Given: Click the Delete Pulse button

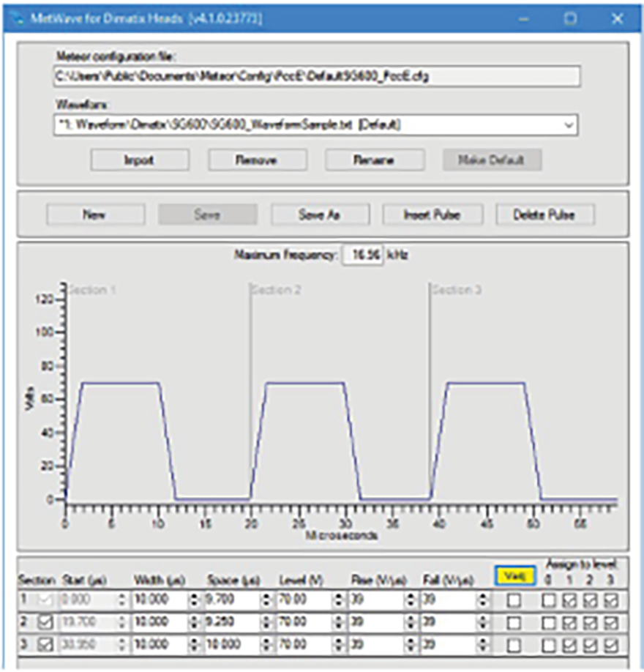Looking at the screenshot, I should (545, 214).
